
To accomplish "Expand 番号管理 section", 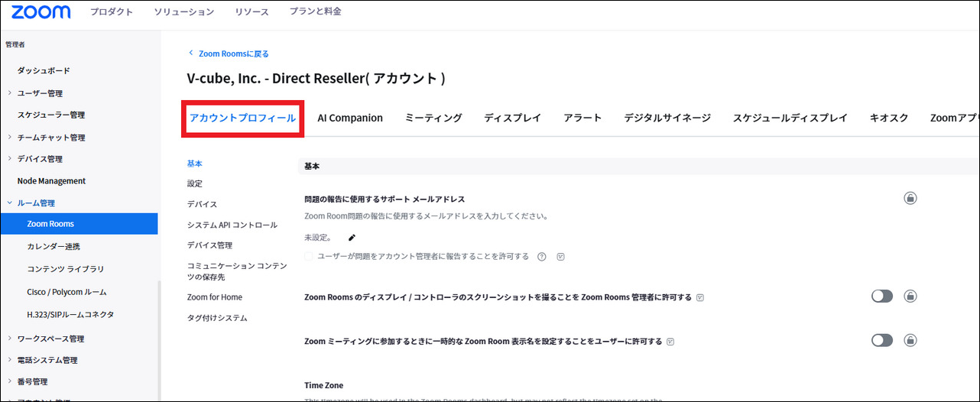I will coord(9,381).
